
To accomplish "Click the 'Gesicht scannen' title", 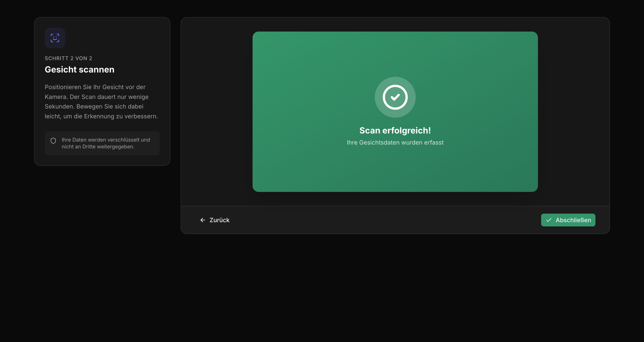I will (x=79, y=70).
